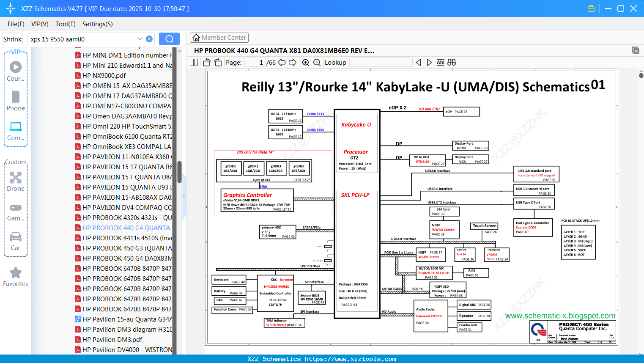Image resolution: width=644 pixels, height=363 pixels.
Task: Click the file list scrollbar thumb
Action: point(179,172)
